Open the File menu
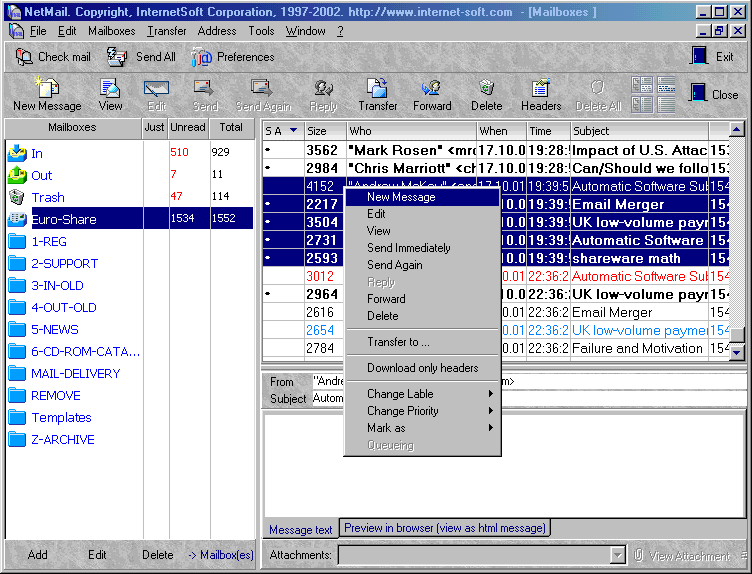 38,32
